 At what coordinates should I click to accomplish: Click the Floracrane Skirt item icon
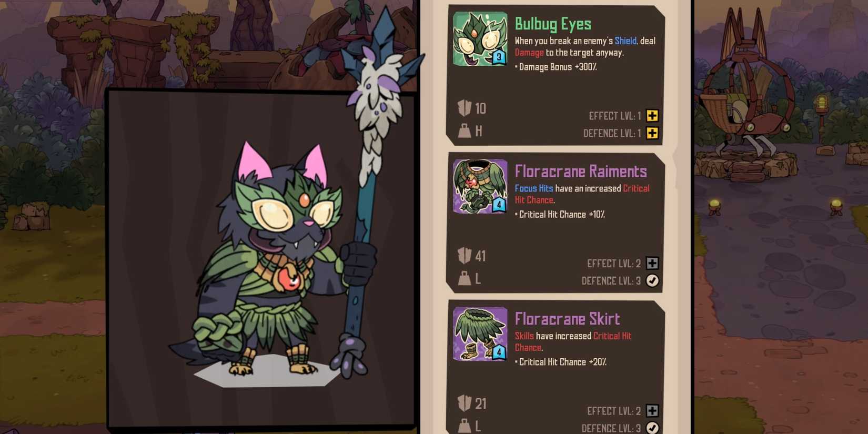(x=480, y=334)
